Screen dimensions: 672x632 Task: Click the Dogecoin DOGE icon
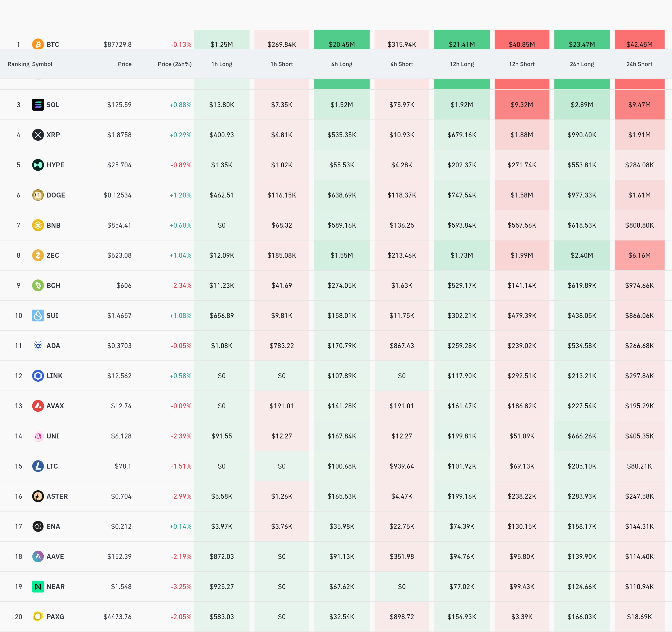coord(38,195)
